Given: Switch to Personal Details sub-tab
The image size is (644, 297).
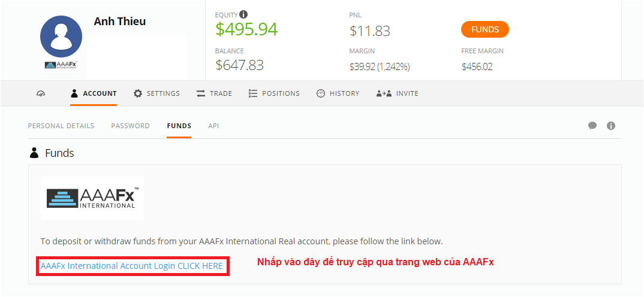Looking at the screenshot, I should coord(61,126).
